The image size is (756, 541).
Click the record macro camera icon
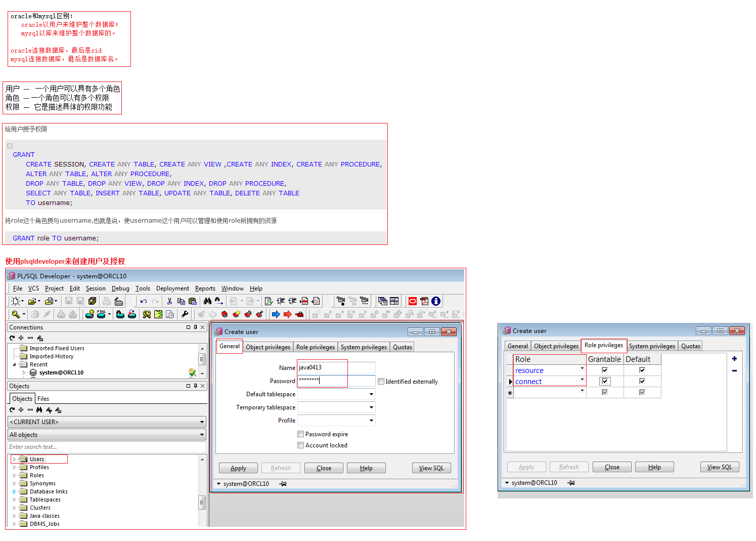(341, 301)
